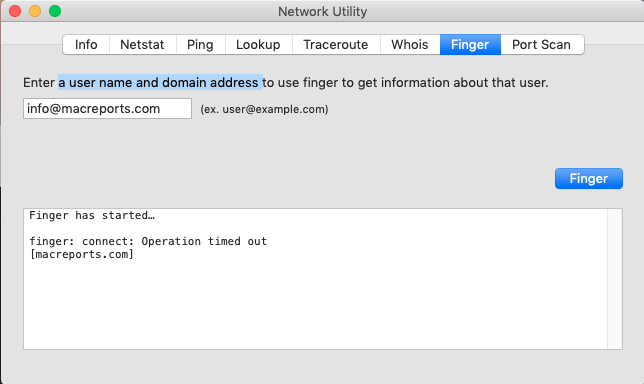Select the Ping tab
This screenshot has width=644, height=384.
click(x=200, y=44)
